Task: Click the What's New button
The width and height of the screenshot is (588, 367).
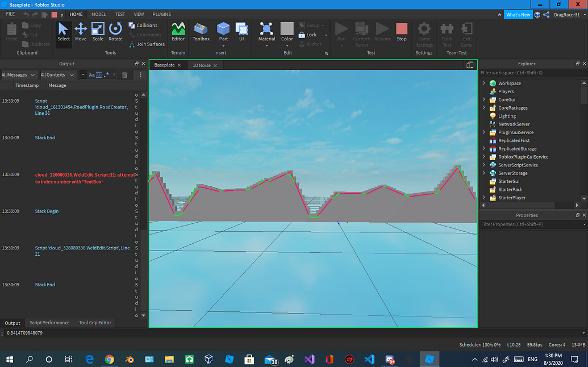Action: click(x=518, y=15)
